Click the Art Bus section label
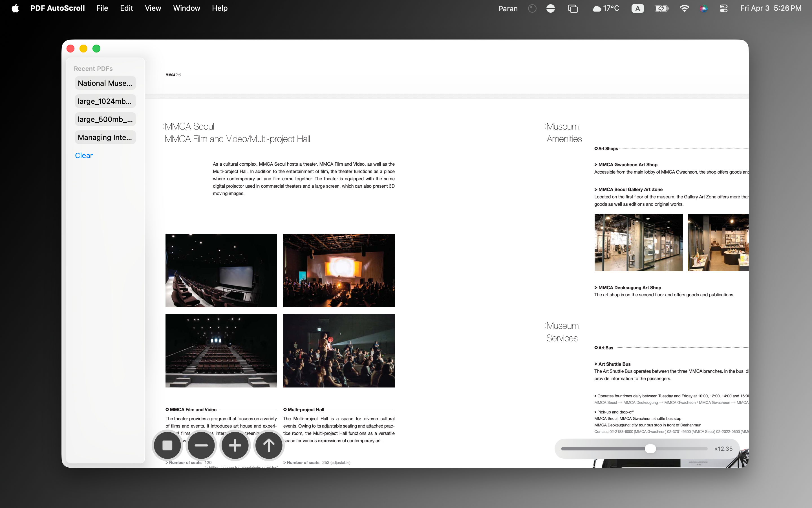This screenshot has width=812, height=508. click(x=604, y=348)
